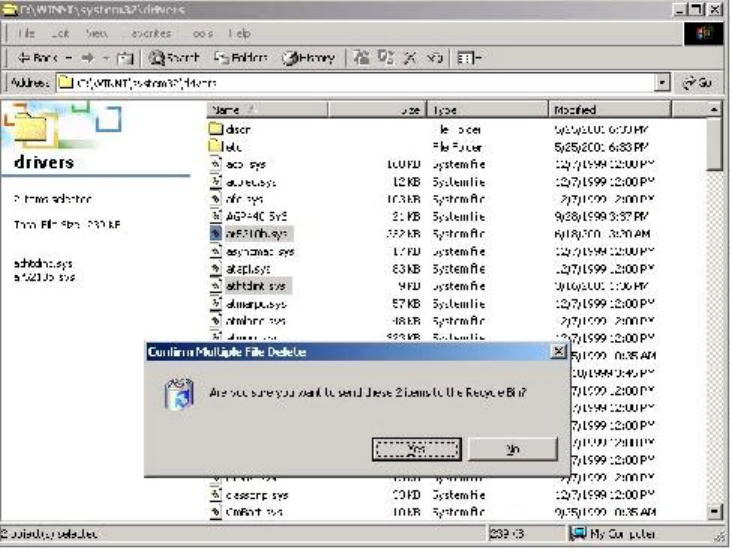Open the History pane button
Image resolution: width=731 pixels, height=549 pixels.
pyautogui.click(x=309, y=58)
